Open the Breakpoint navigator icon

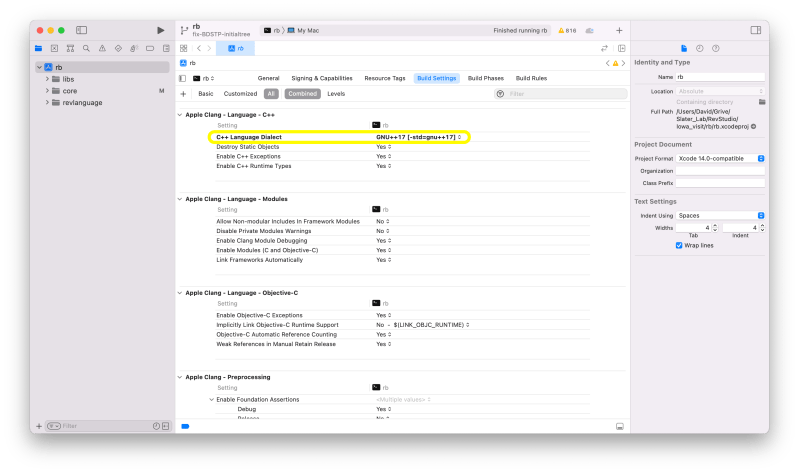tap(150, 48)
